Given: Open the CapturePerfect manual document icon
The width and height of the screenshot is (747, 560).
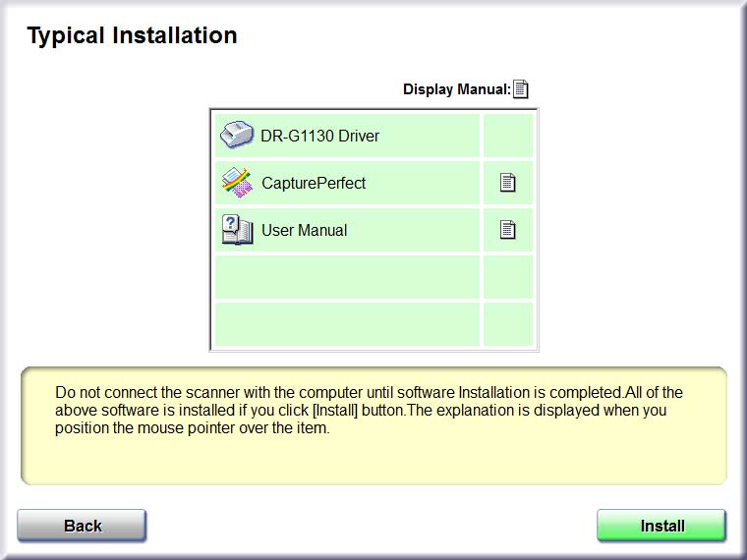Looking at the screenshot, I should (x=507, y=183).
